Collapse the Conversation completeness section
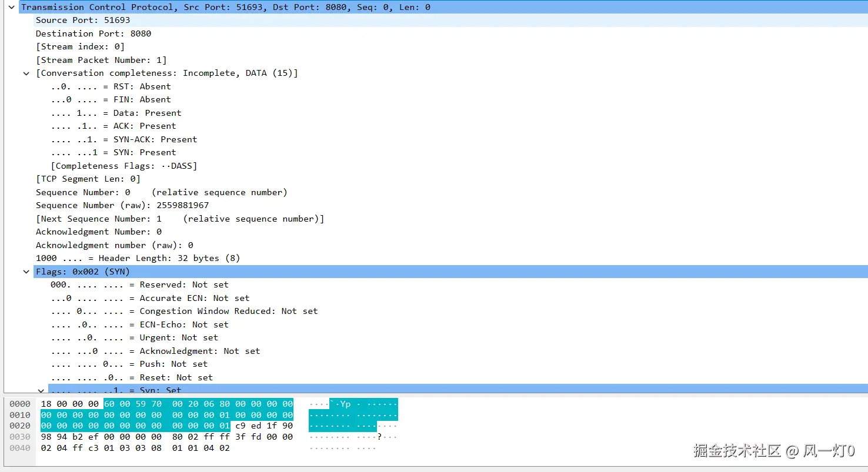The height and width of the screenshot is (472, 868). coord(26,73)
